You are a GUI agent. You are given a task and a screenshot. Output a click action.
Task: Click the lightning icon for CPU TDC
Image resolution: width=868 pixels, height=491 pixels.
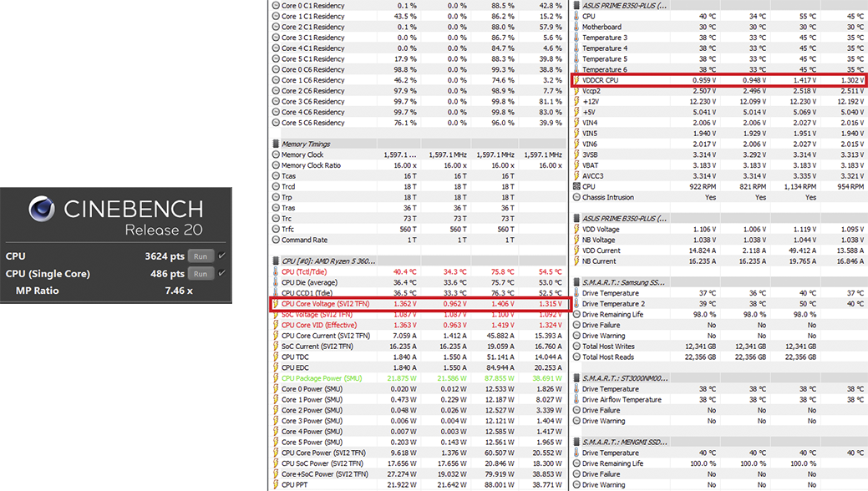276,357
